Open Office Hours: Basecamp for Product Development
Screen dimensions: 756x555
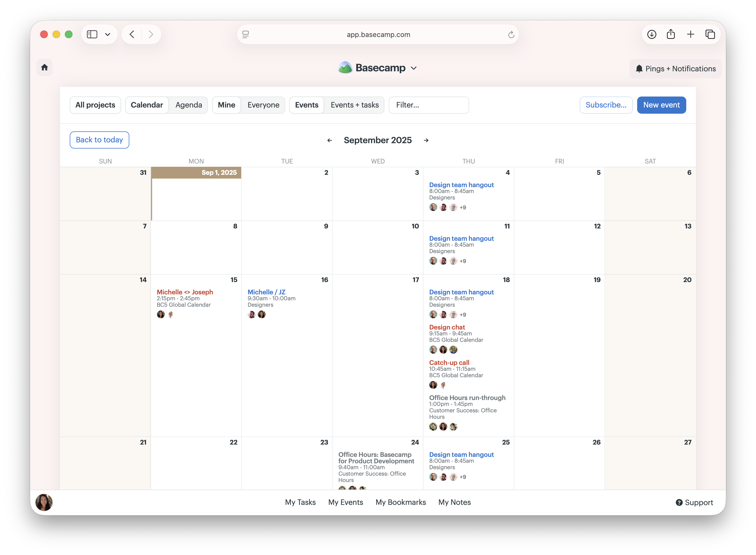point(376,458)
